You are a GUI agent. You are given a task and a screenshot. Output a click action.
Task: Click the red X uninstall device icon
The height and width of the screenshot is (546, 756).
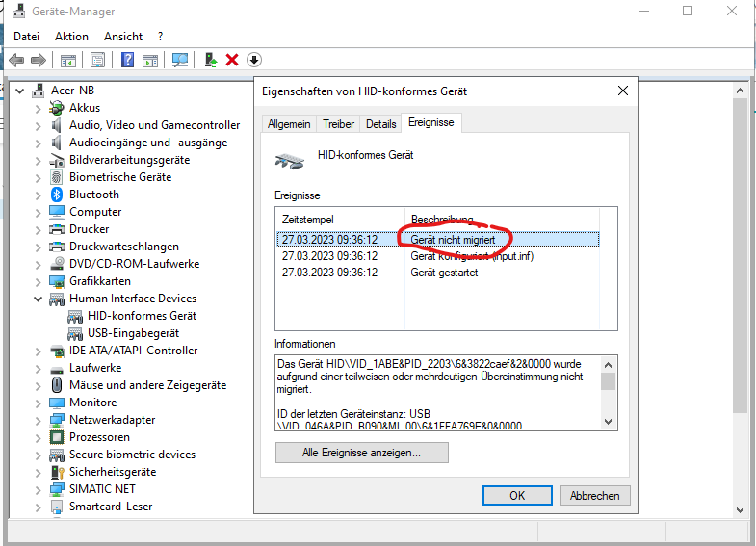coord(232,60)
